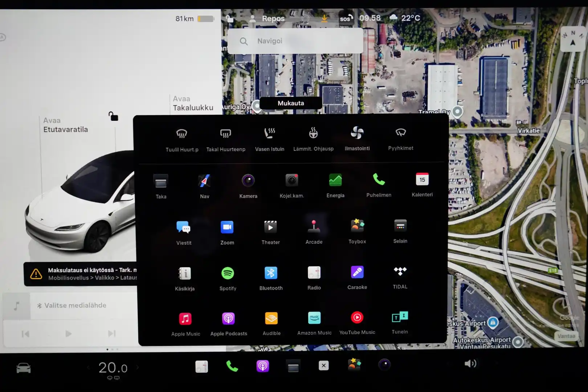Viewport: 588px width, 392px height.
Task: Open weather showing 22°C
Action: (405, 17)
